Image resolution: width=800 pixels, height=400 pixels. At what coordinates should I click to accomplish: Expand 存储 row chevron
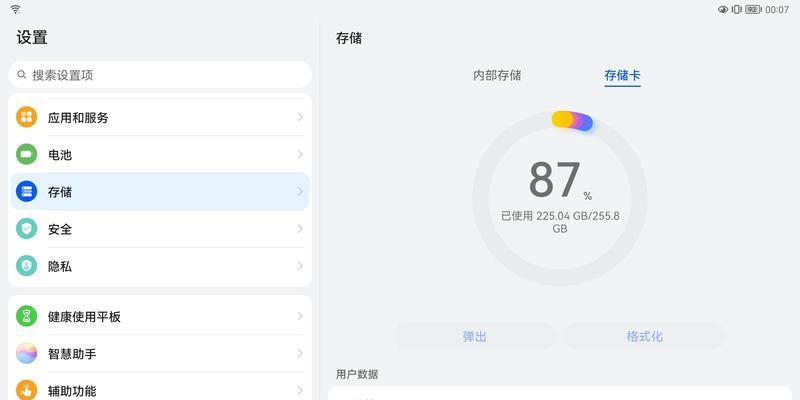[x=300, y=191]
